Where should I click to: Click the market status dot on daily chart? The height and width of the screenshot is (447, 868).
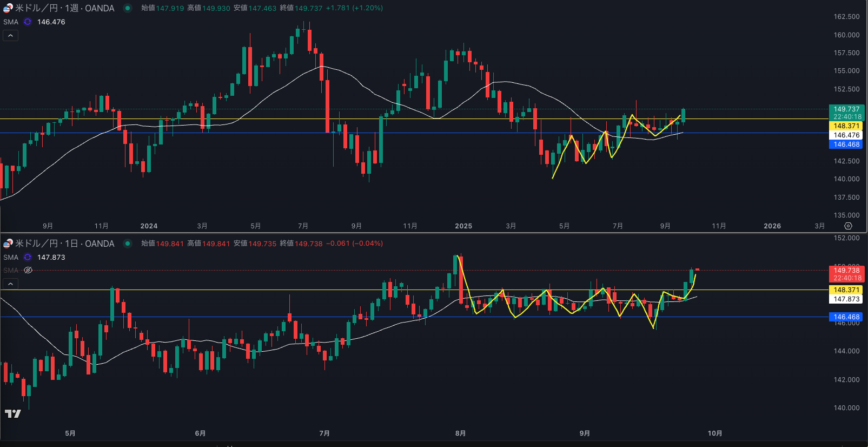coord(128,244)
